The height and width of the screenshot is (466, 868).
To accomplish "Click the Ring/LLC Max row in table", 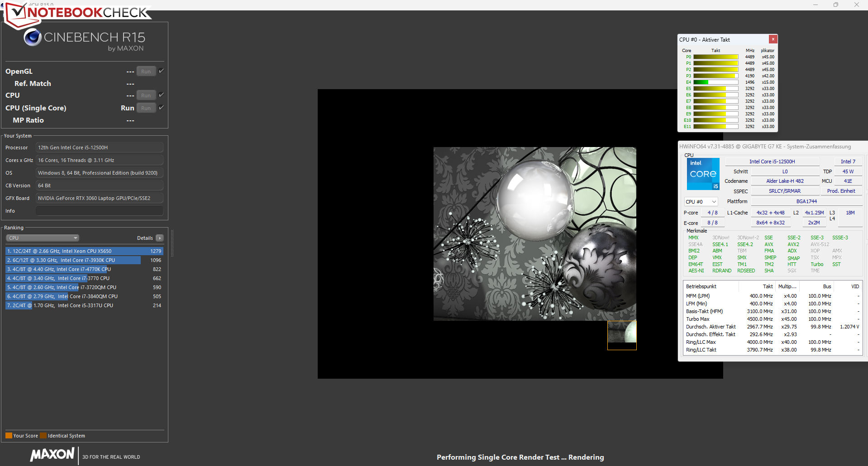I will pyautogui.click(x=773, y=342).
